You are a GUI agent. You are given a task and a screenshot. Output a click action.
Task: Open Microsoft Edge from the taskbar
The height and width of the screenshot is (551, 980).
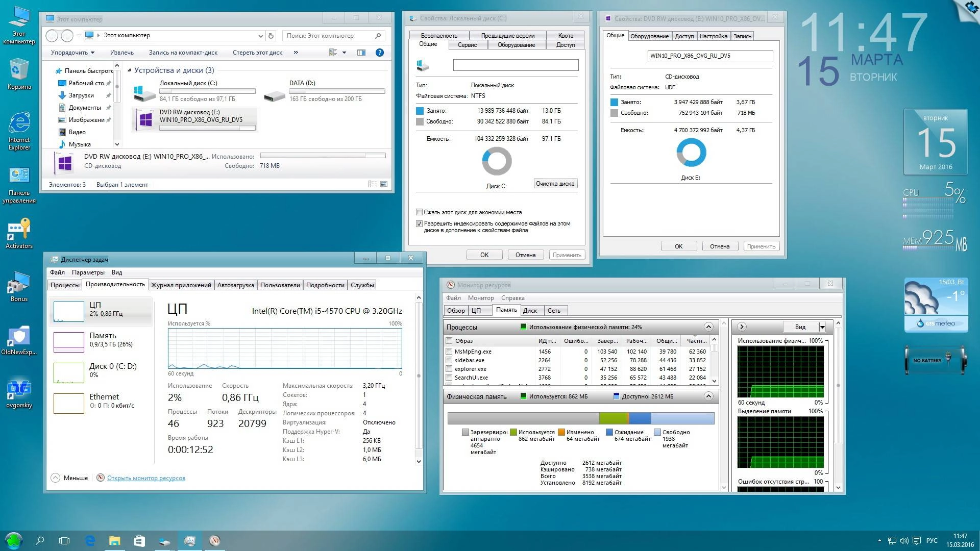[90, 540]
